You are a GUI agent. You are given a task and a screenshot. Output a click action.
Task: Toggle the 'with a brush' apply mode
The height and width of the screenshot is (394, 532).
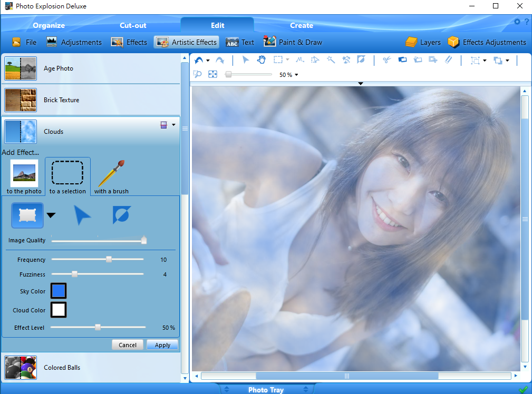pyautogui.click(x=111, y=176)
